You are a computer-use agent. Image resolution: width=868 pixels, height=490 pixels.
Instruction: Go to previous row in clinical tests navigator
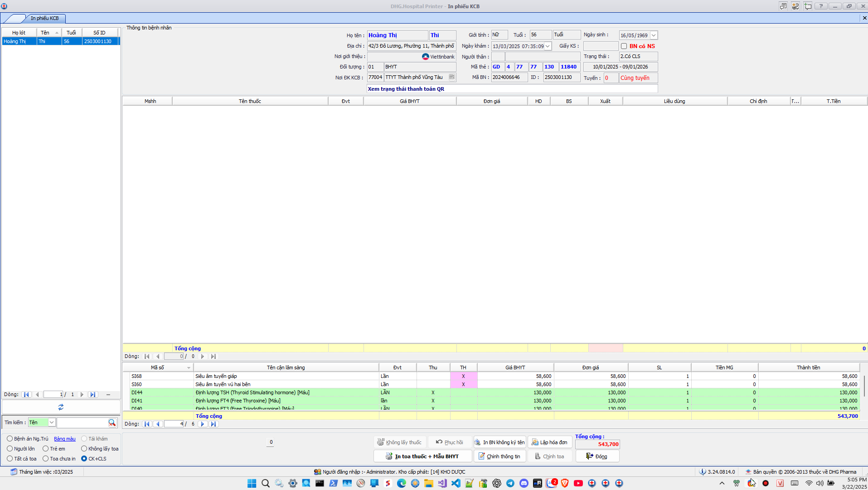click(158, 424)
